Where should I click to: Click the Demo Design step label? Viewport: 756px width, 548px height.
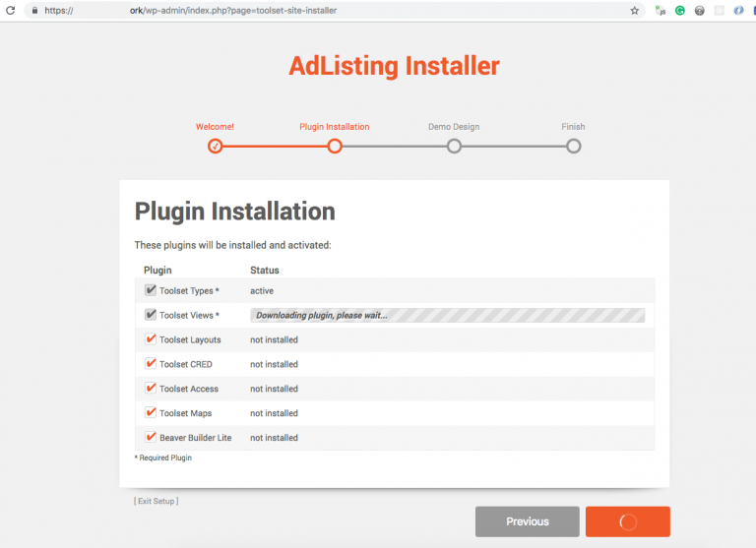pos(454,127)
